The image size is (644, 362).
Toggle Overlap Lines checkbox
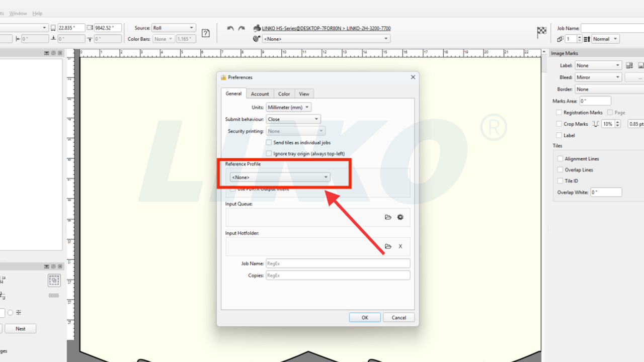pyautogui.click(x=560, y=170)
